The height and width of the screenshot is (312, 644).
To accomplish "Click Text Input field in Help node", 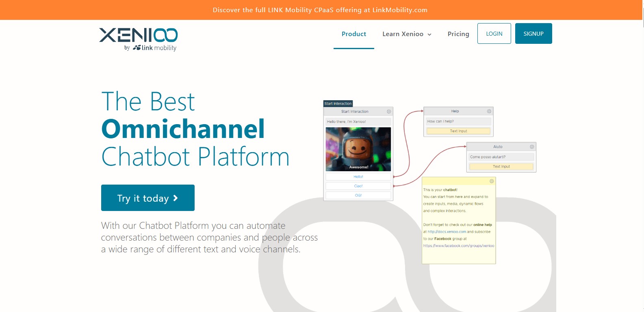I will point(458,131).
